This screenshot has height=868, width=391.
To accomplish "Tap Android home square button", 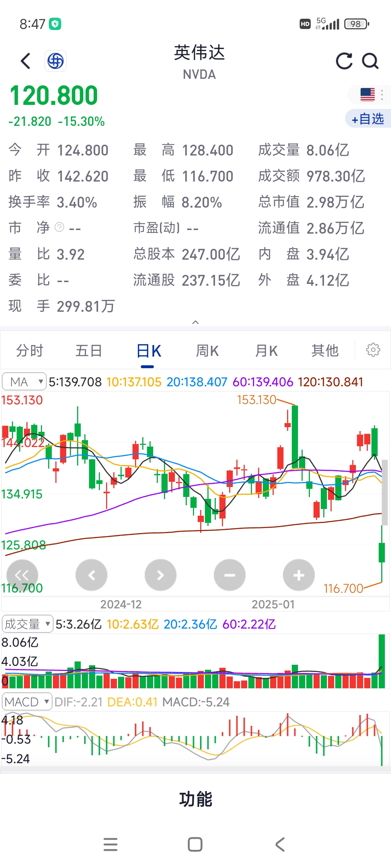I will (x=195, y=844).
